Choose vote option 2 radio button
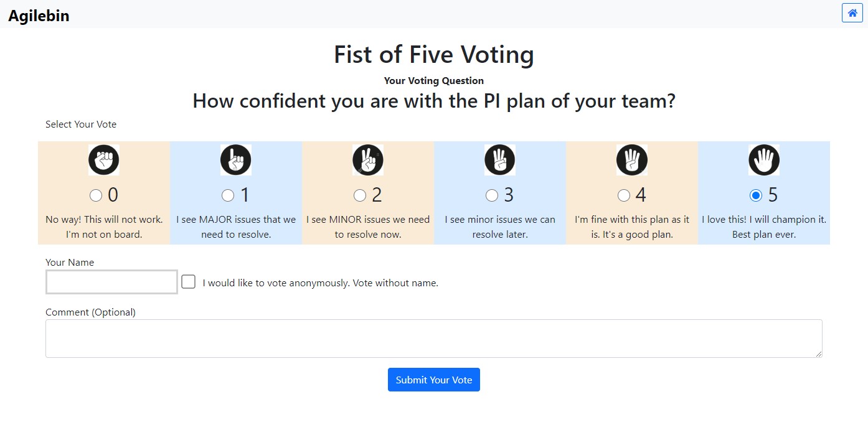The width and height of the screenshot is (868, 440). 360,195
